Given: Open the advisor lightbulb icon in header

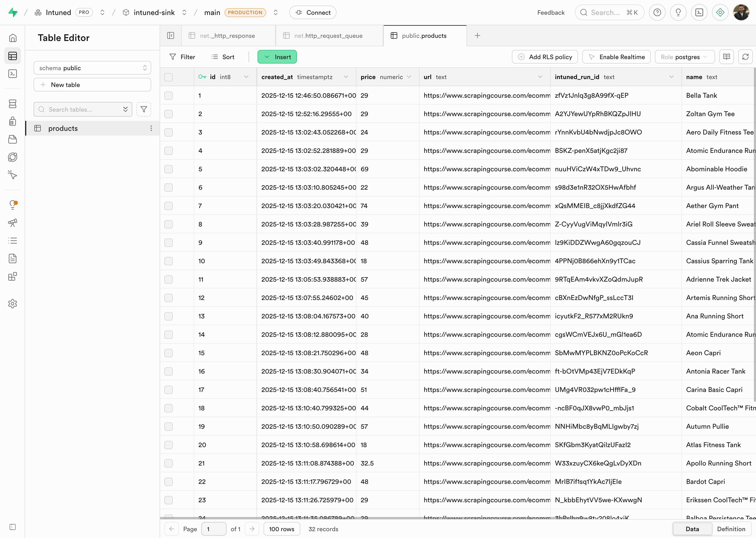Looking at the screenshot, I should (x=678, y=13).
